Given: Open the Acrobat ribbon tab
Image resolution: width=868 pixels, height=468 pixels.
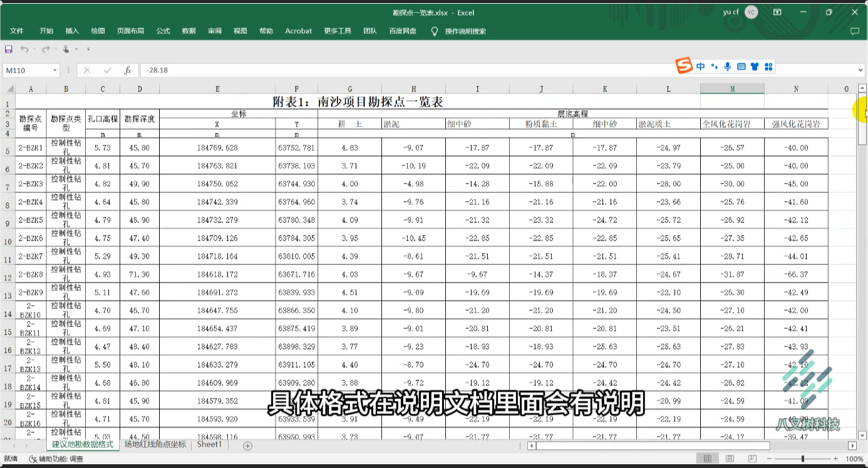Looking at the screenshot, I should point(298,31).
